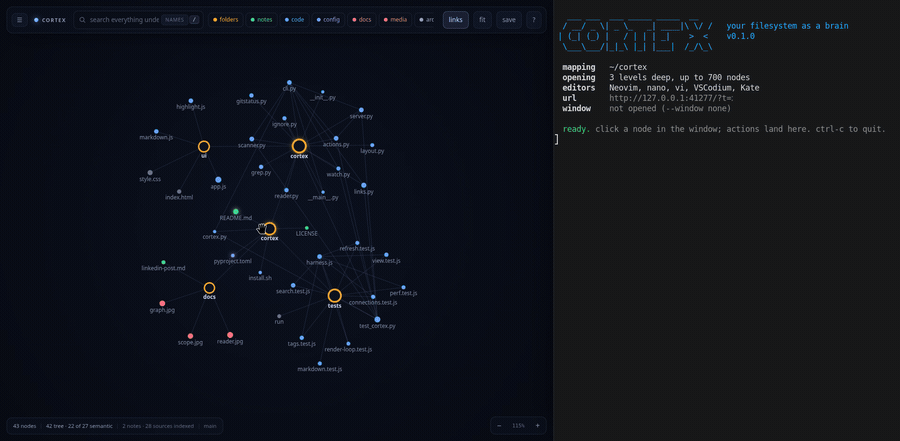Select the reader.jpg media node

230,335
